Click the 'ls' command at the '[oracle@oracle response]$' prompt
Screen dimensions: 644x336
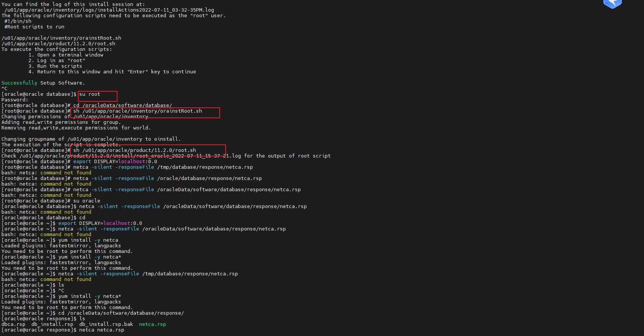coord(82,319)
